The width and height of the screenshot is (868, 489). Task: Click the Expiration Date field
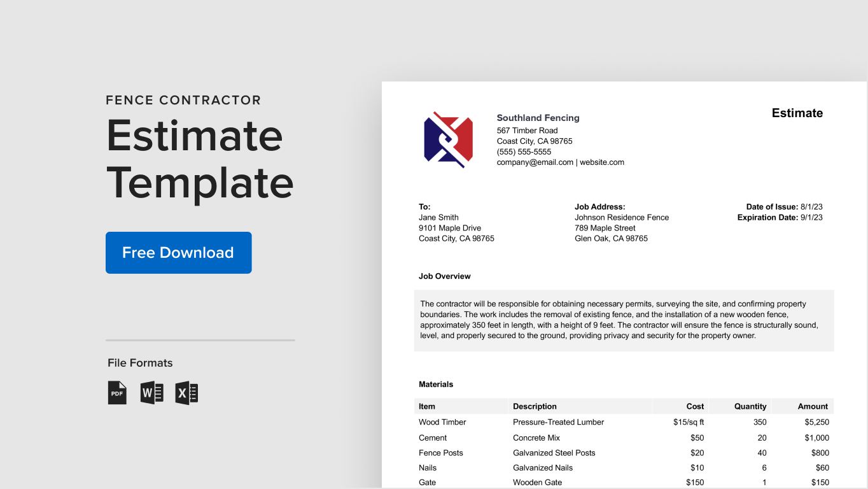(780, 218)
